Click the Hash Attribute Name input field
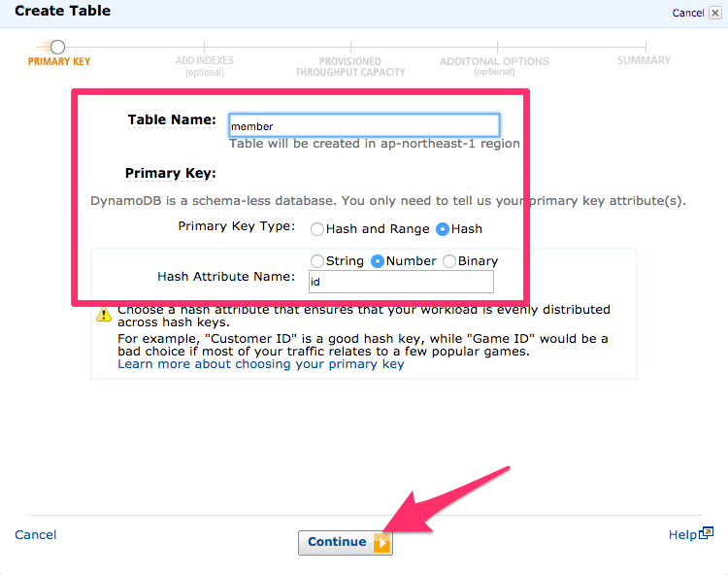Screen dimensions: 728x575 (401, 282)
